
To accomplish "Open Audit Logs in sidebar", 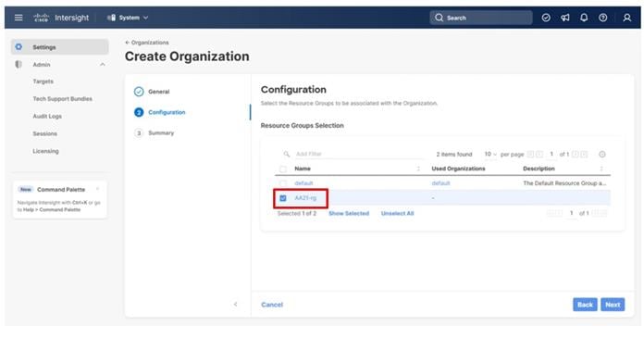I will [47, 117].
